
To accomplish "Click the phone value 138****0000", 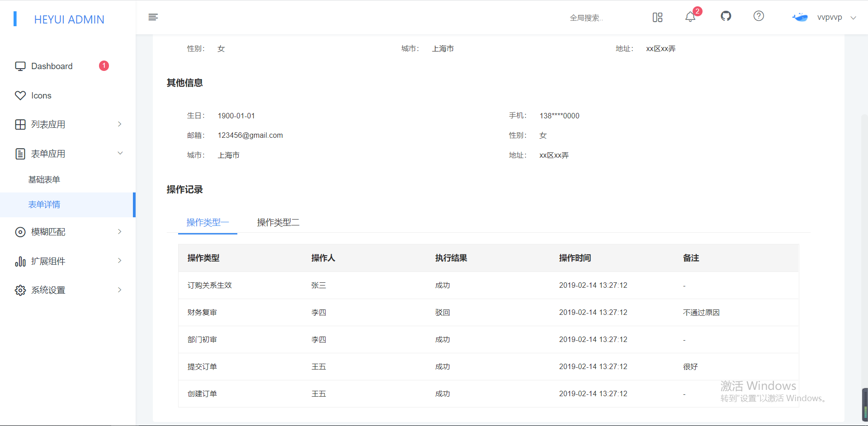I will pyautogui.click(x=560, y=116).
